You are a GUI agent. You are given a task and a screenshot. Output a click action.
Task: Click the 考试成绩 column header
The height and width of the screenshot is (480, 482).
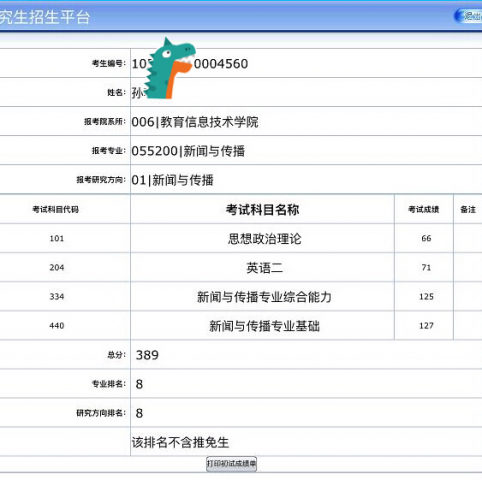point(424,209)
